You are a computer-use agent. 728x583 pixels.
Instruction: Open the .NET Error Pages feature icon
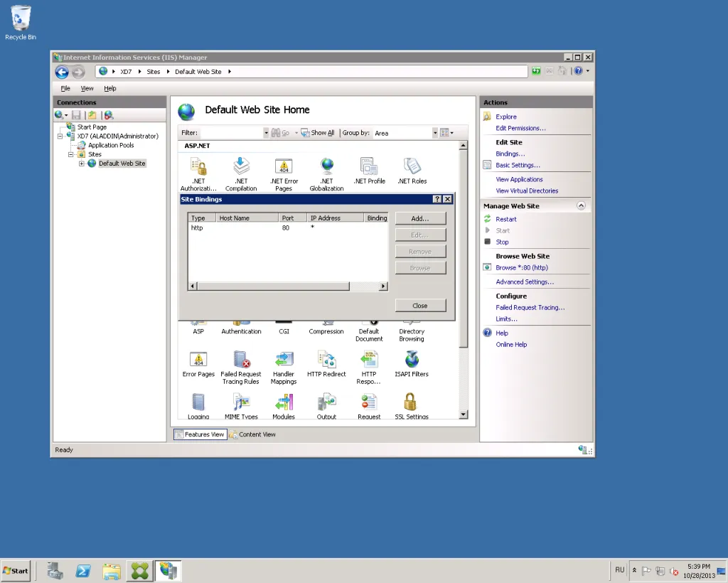click(284, 174)
